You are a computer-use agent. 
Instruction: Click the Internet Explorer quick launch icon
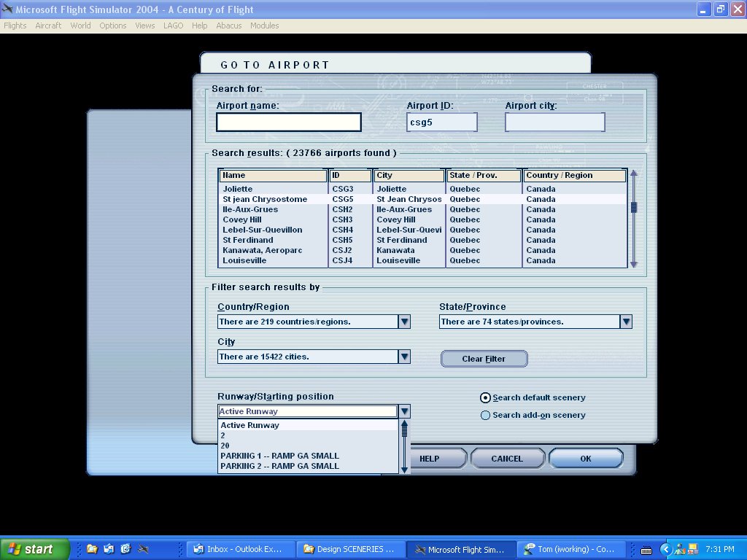125,549
